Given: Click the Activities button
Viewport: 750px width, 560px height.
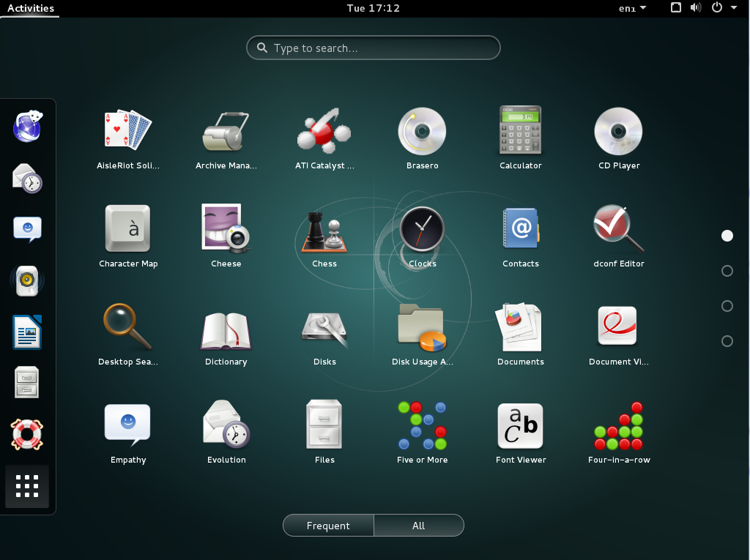Looking at the screenshot, I should pos(30,8).
